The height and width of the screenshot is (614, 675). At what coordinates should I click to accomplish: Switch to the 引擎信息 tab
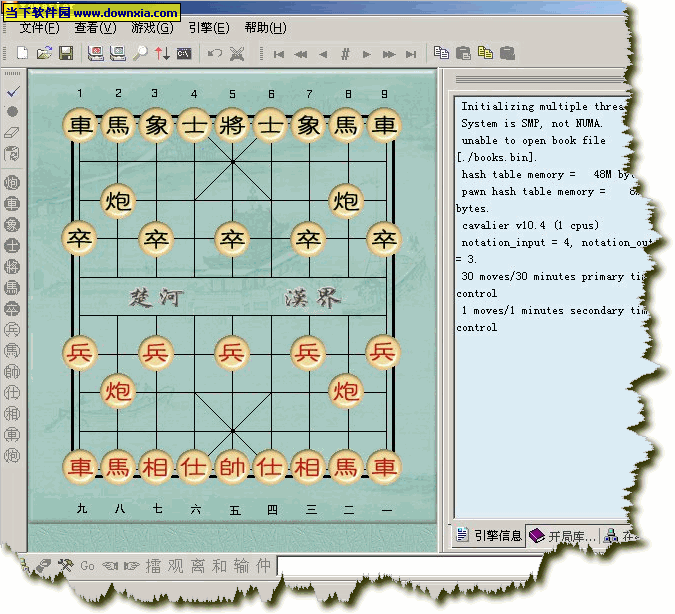pos(489,536)
